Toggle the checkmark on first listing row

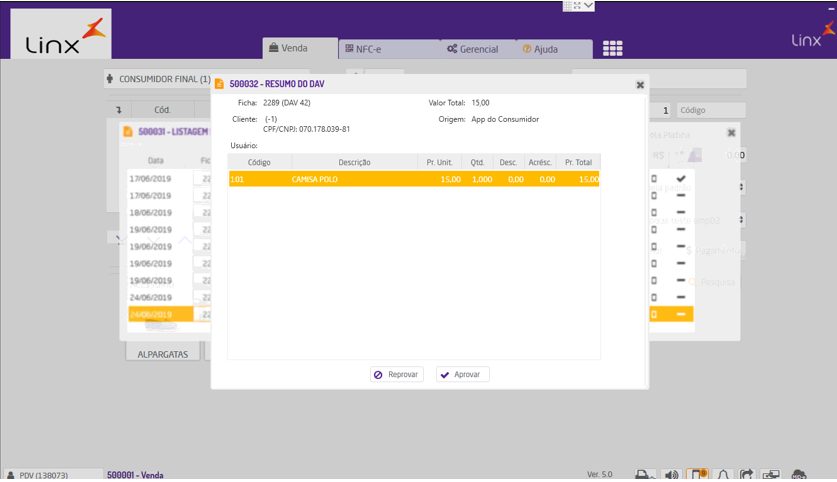point(681,178)
